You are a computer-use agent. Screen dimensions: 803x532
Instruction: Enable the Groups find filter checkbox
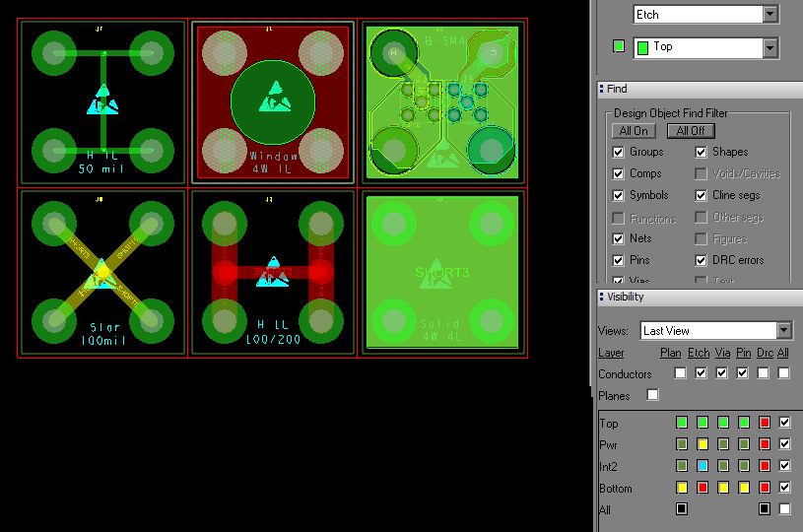[619, 152]
